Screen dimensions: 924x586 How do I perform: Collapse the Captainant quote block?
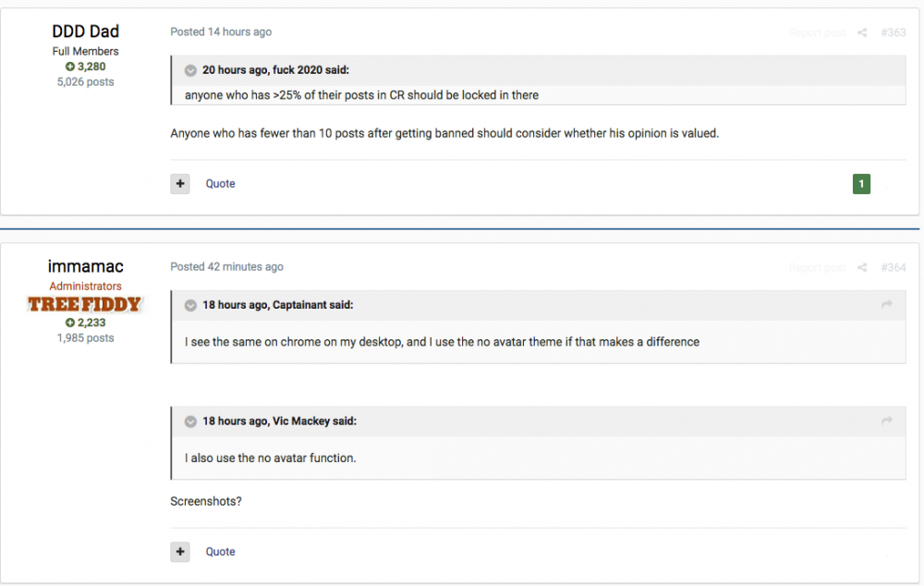pos(190,305)
